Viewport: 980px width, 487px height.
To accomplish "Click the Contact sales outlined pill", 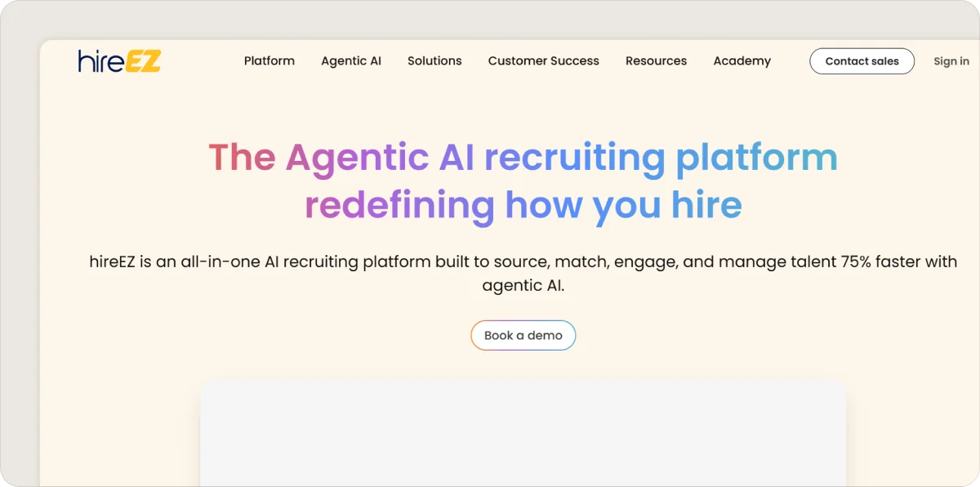I will [x=862, y=60].
